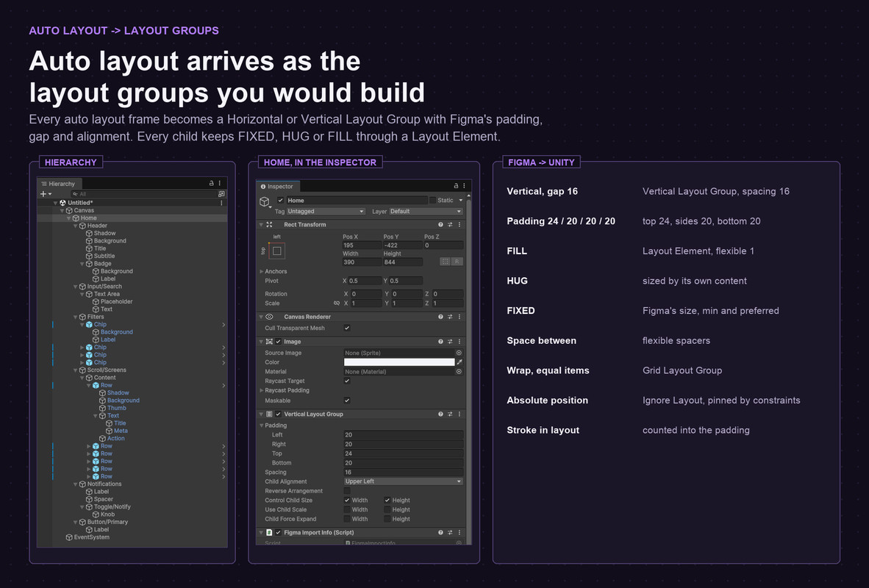Click the Hierarchy scene search filter icon

click(x=222, y=194)
